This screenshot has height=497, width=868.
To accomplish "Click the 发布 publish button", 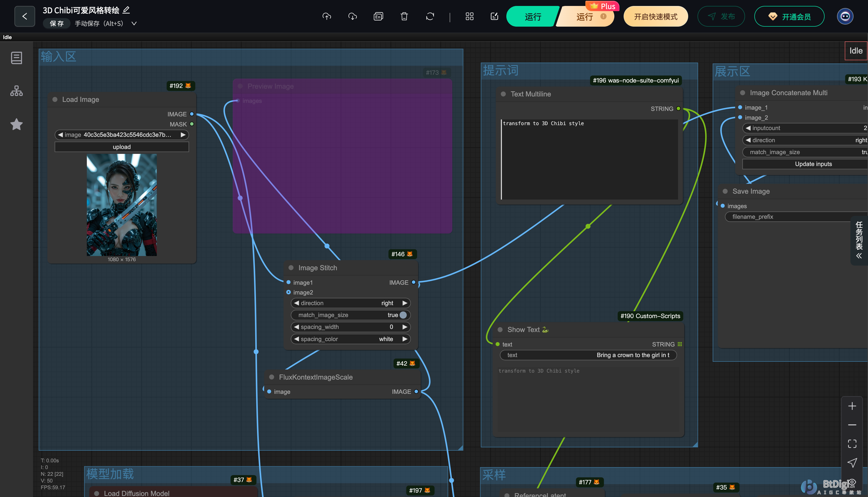I will 721,16.
